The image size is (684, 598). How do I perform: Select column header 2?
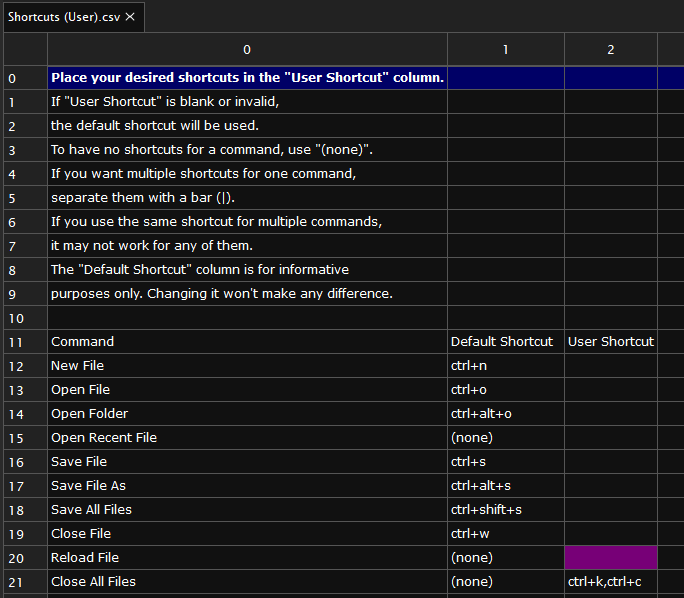(611, 50)
